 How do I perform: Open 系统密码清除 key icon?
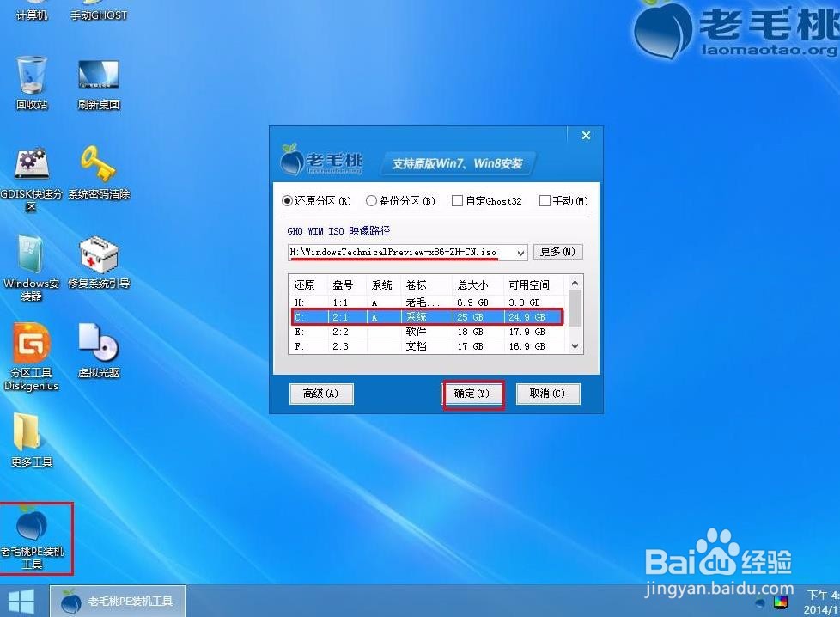pos(99,173)
